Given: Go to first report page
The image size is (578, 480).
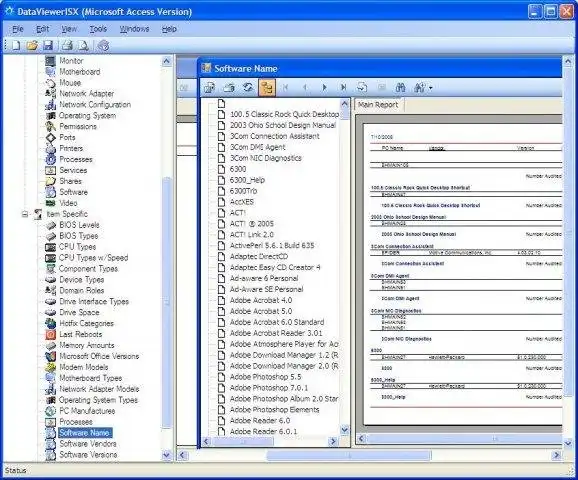Looking at the screenshot, I should tap(285, 87).
